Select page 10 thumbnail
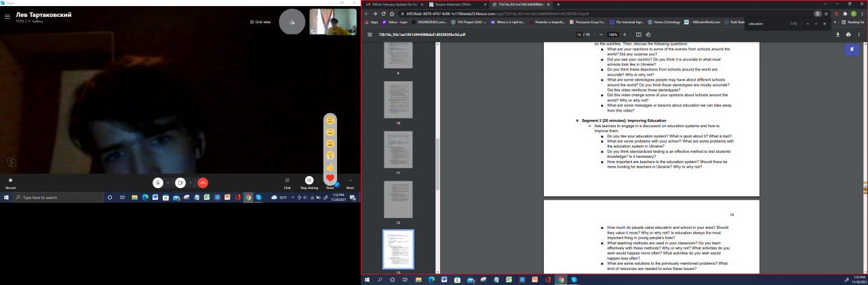Screen dimensions: 868x285 [x=398, y=100]
